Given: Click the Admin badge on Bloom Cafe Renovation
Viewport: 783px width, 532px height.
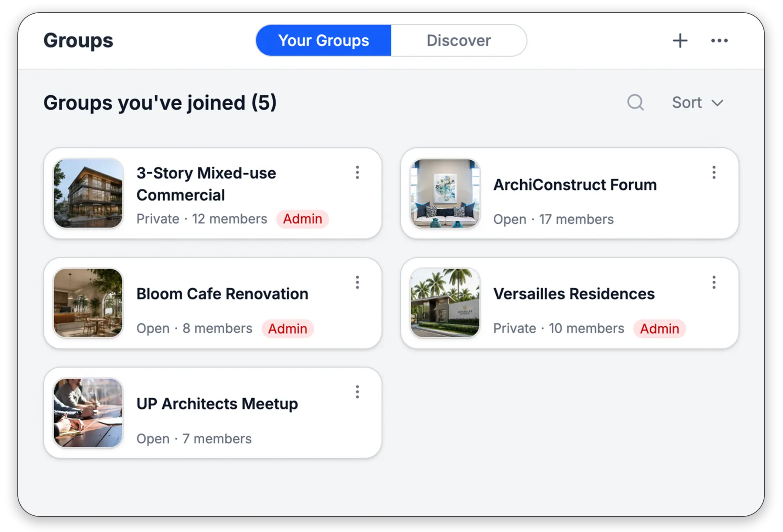Looking at the screenshot, I should [x=287, y=329].
